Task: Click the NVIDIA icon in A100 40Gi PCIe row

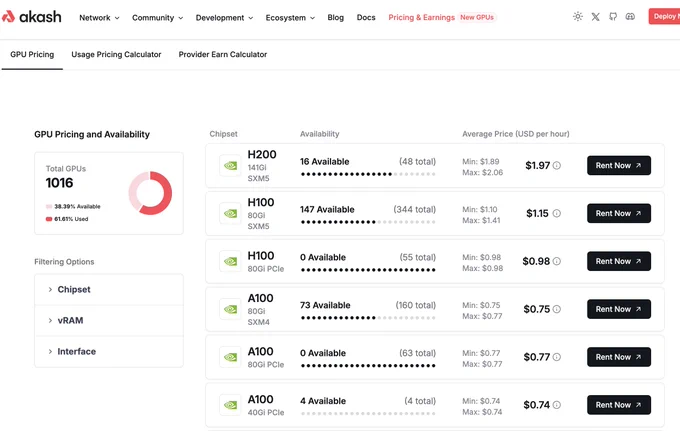Action: tap(230, 405)
